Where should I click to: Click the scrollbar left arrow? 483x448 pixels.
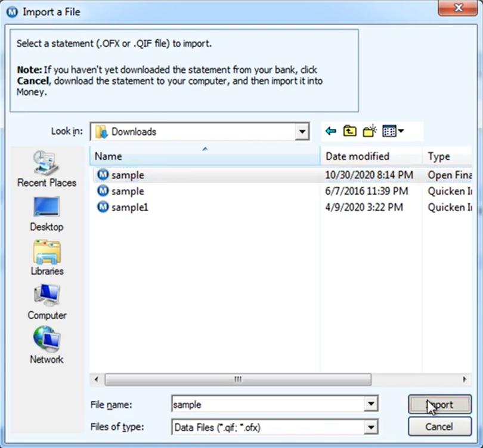(97, 379)
